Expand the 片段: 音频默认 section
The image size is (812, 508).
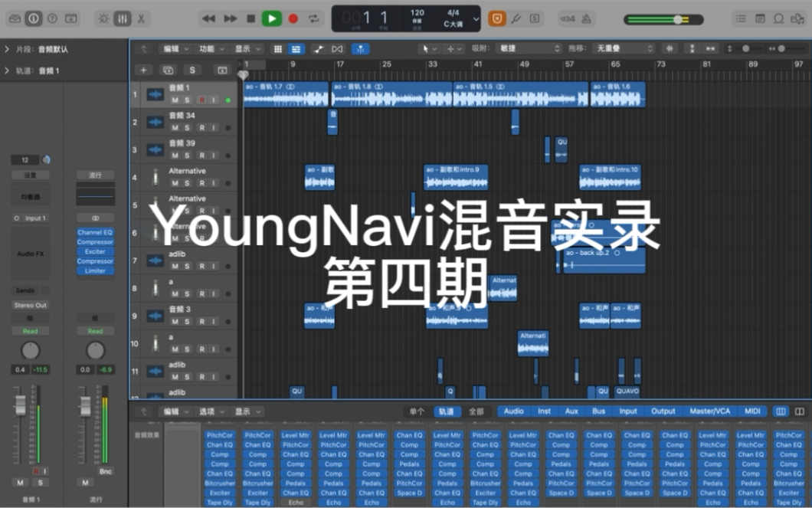tap(7, 49)
